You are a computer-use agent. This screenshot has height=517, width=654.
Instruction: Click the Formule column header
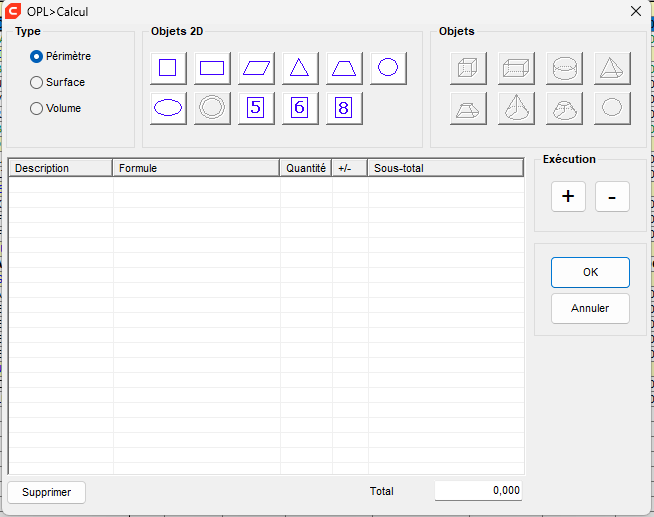(x=196, y=168)
